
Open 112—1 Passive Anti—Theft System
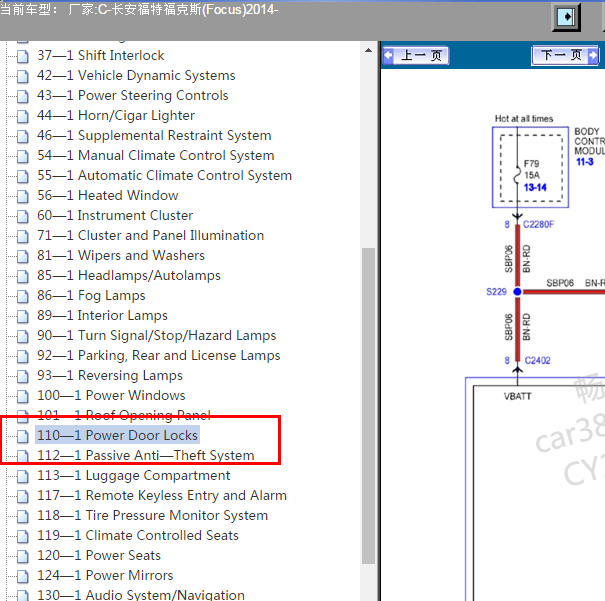tap(145, 456)
